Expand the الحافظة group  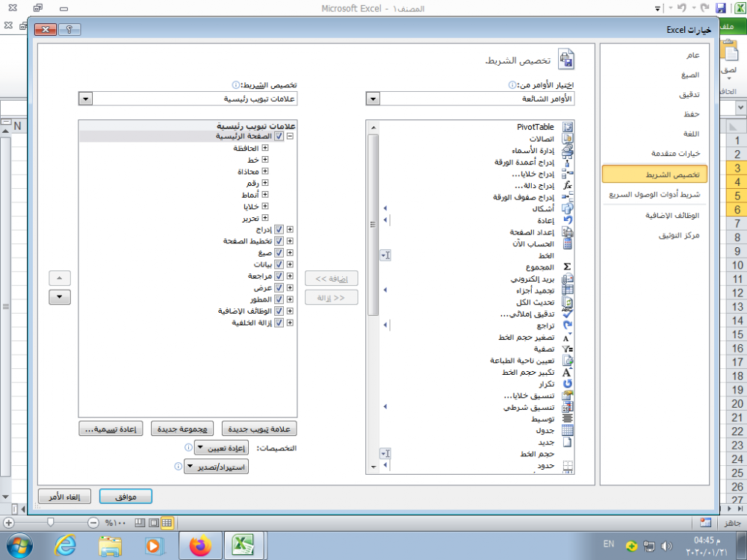(265, 148)
